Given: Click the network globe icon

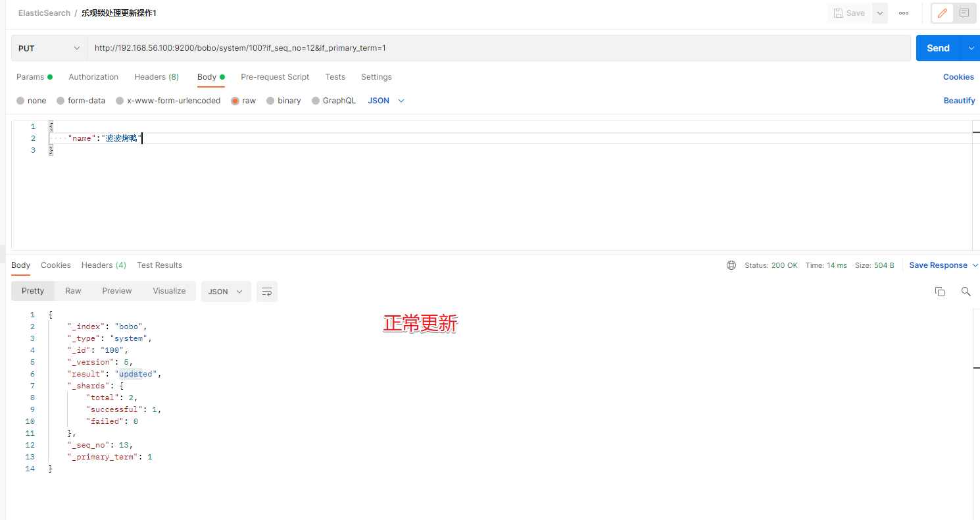Looking at the screenshot, I should point(731,265).
